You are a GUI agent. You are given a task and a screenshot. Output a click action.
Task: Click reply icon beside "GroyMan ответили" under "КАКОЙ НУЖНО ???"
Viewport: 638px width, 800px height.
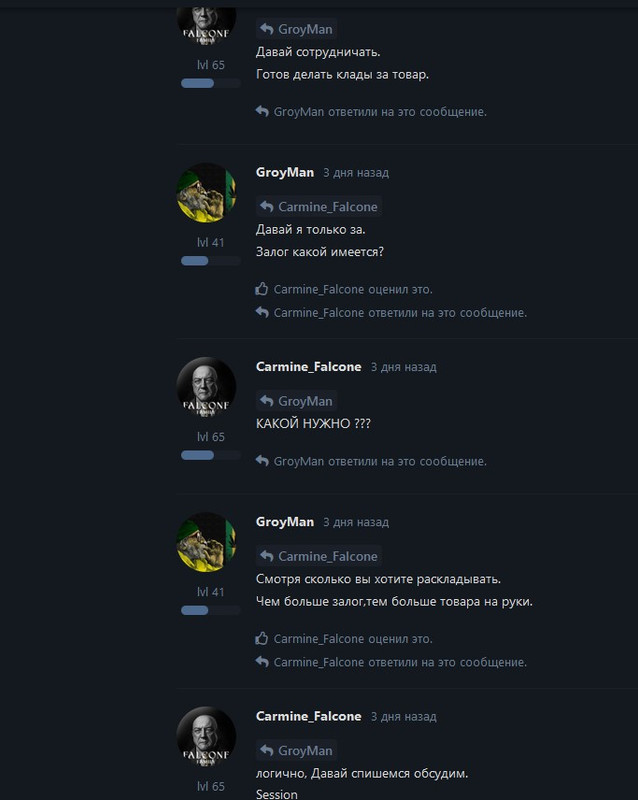[262, 461]
